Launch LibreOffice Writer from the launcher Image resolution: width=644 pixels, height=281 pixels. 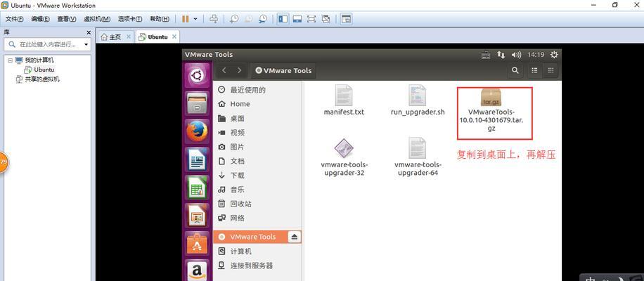(x=198, y=159)
